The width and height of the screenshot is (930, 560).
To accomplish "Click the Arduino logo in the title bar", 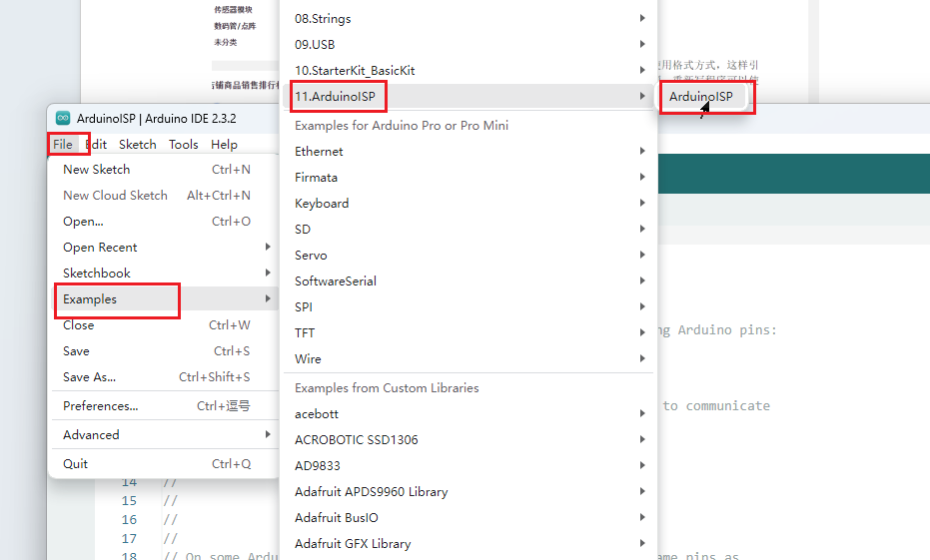I will pyautogui.click(x=62, y=118).
